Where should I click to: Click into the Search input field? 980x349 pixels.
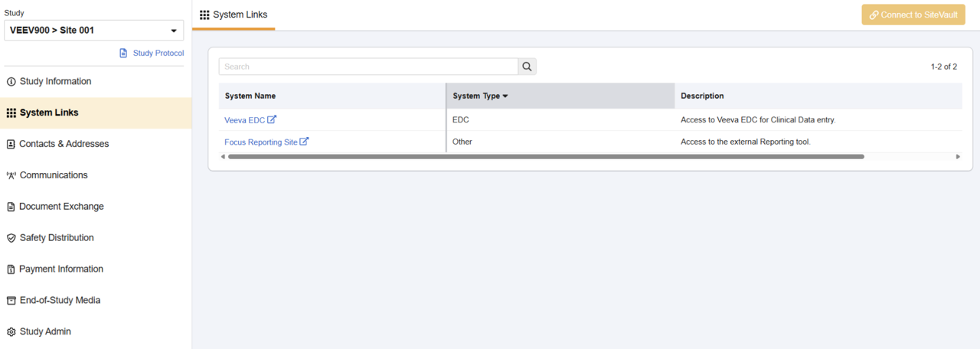coord(367,67)
